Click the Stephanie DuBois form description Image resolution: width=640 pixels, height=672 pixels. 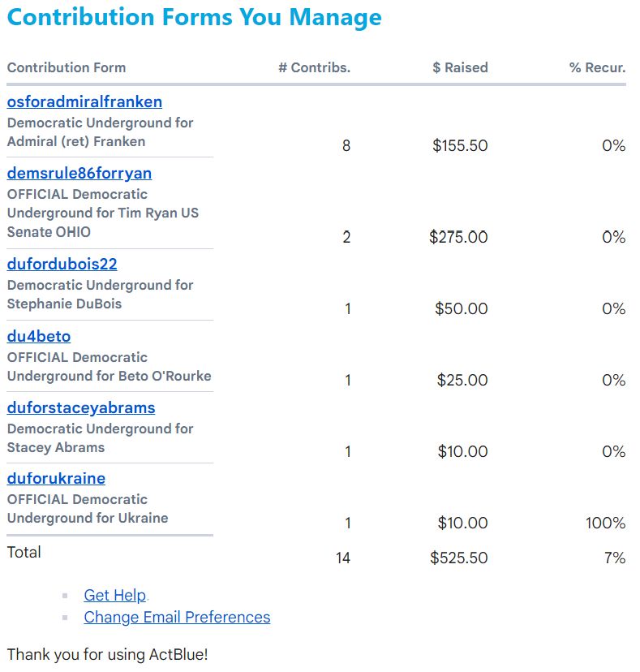(x=101, y=295)
